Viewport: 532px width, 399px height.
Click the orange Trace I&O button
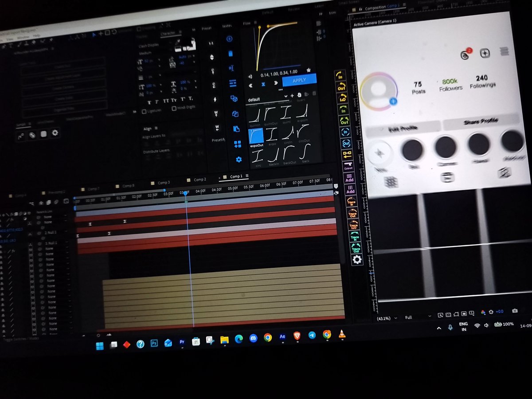[x=353, y=225]
